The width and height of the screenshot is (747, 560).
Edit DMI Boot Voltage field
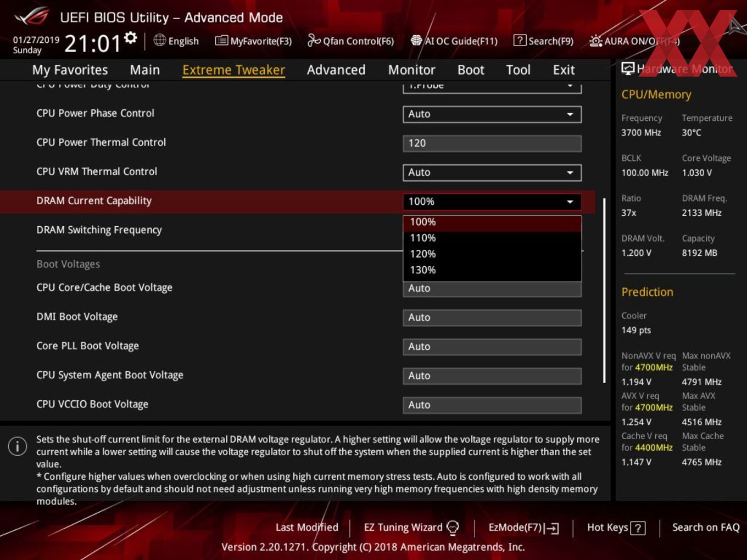pyautogui.click(x=492, y=318)
